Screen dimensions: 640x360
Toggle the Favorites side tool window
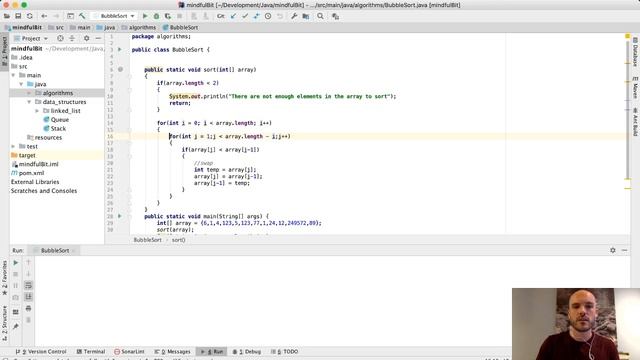(x=4, y=278)
